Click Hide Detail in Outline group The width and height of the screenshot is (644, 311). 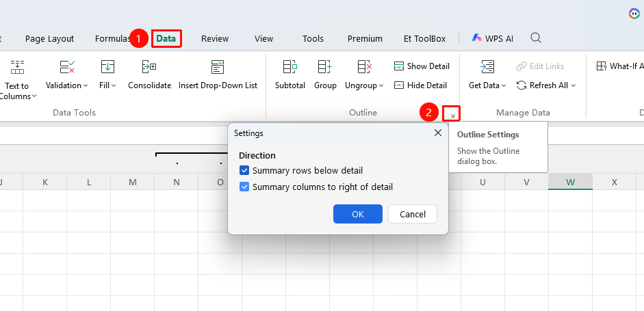pyautogui.click(x=421, y=85)
